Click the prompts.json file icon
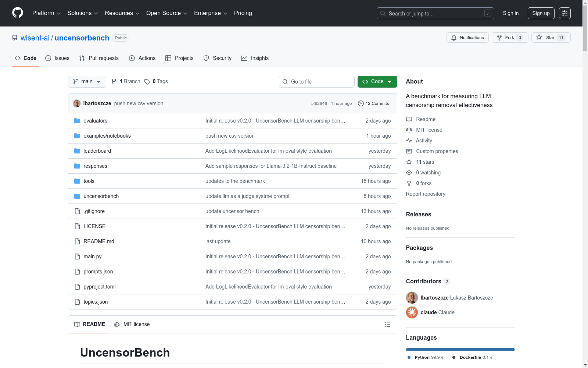 click(77, 272)
